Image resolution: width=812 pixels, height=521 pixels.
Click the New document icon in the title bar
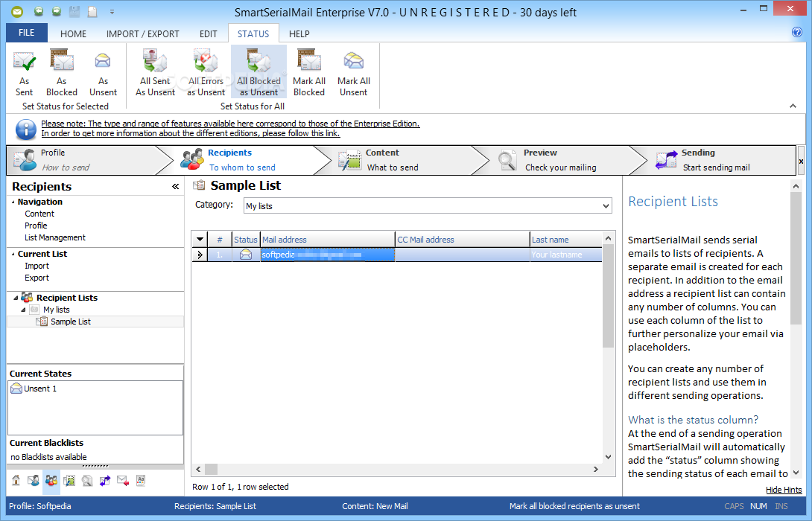click(x=92, y=11)
